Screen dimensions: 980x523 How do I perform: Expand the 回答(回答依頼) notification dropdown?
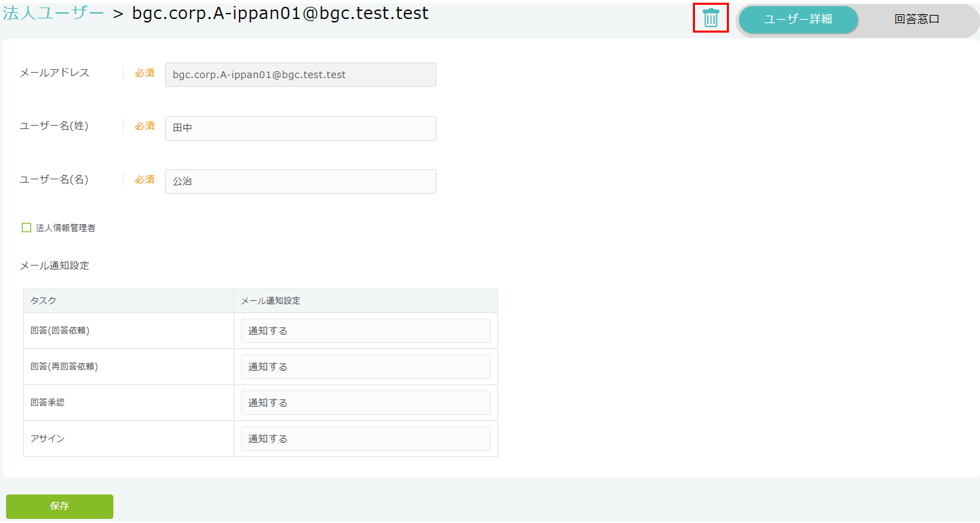[x=365, y=331]
